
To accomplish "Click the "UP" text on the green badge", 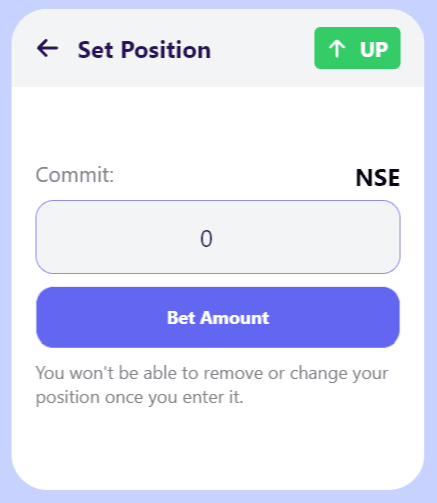I will pyautogui.click(x=374, y=50).
